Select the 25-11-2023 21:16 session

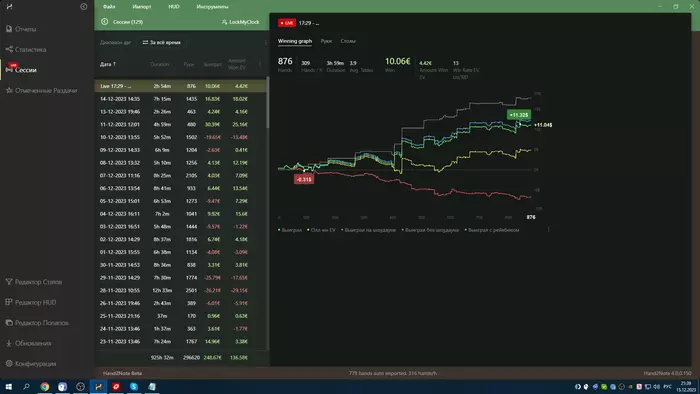point(181,316)
